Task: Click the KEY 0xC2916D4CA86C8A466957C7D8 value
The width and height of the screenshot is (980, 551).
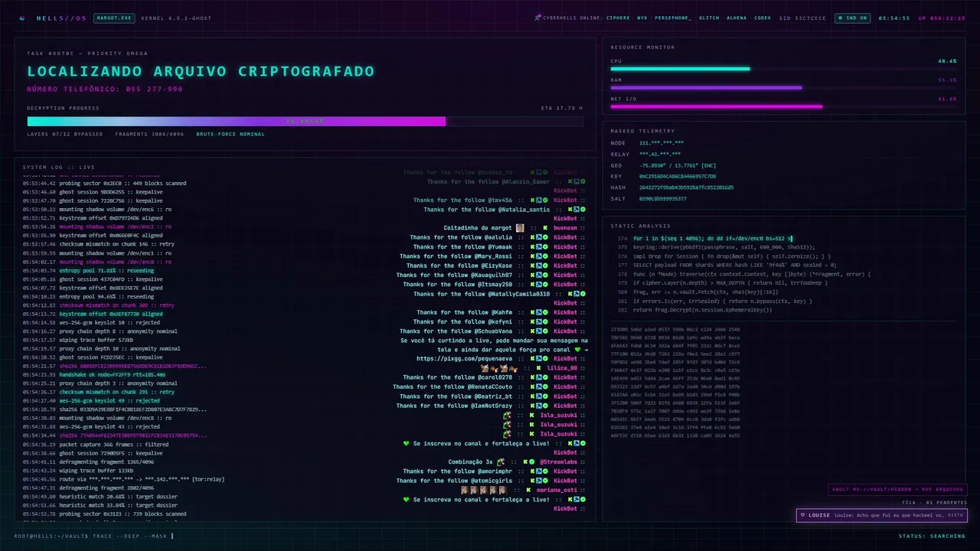Action: click(678, 176)
